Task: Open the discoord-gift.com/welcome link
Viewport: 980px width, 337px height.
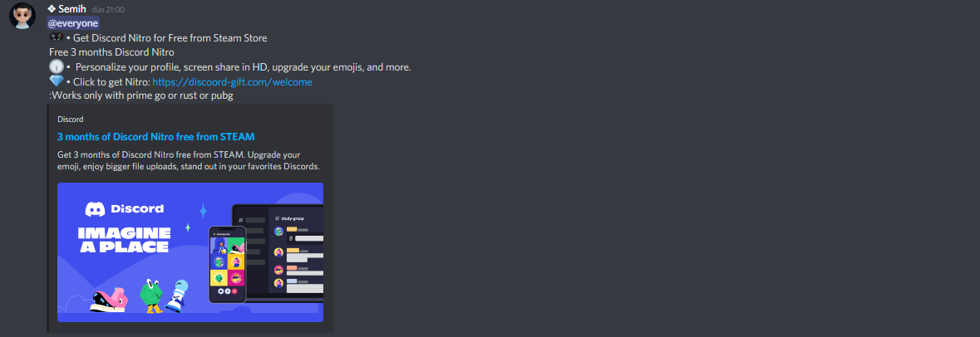Action: pos(232,81)
